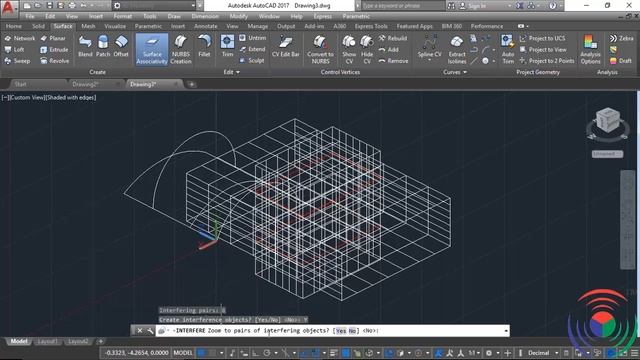This screenshot has height=360, width=640.
Task: Click the Hide CV icon
Action: point(367,49)
